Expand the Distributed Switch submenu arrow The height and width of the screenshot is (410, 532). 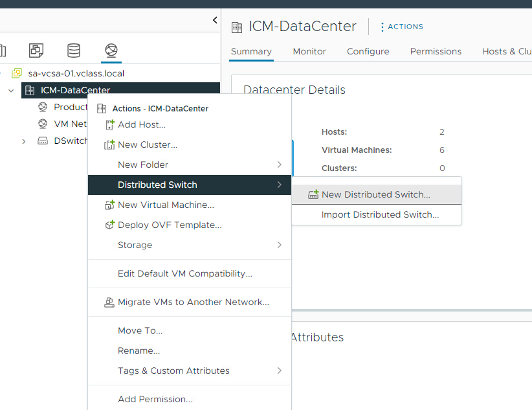click(279, 185)
